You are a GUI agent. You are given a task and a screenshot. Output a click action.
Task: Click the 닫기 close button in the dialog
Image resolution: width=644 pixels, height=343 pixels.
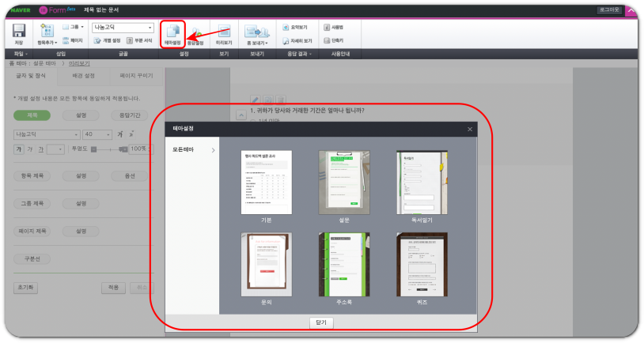[321, 322]
